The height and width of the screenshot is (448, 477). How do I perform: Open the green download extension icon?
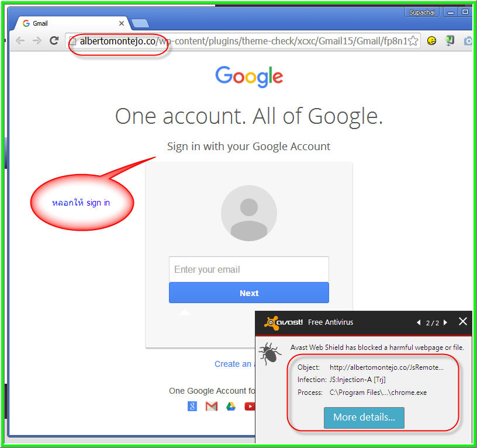pyautogui.click(x=450, y=41)
